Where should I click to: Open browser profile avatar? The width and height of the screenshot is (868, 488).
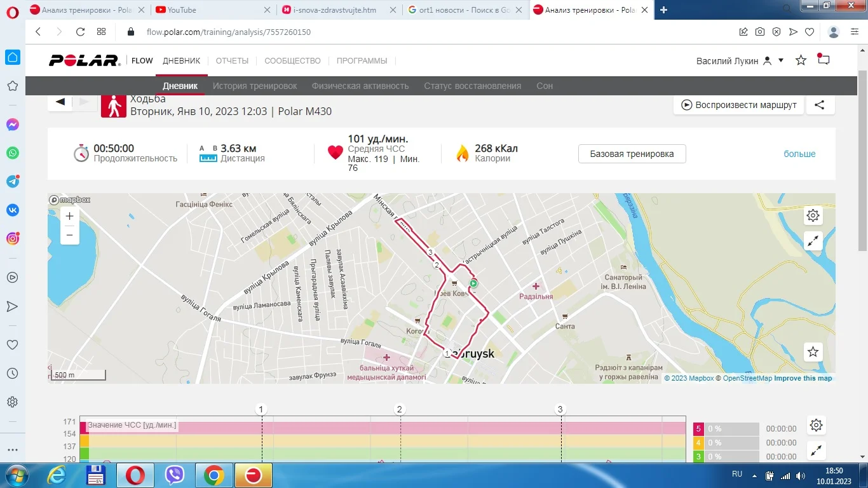point(834,32)
